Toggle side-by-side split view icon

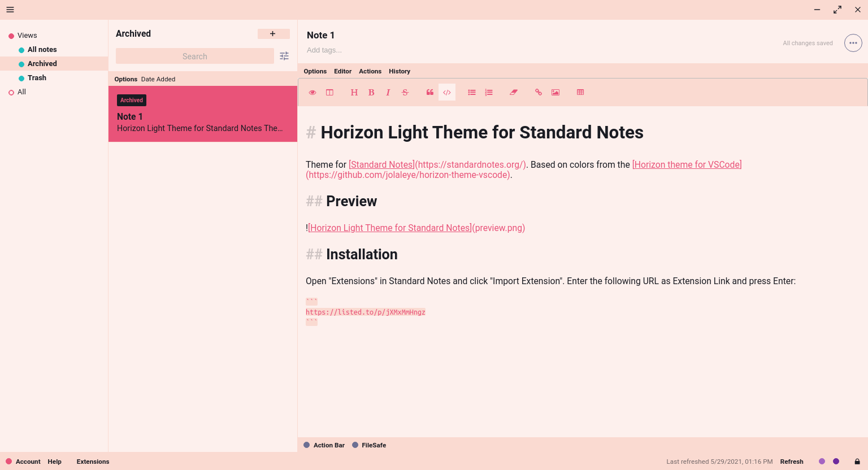click(329, 93)
